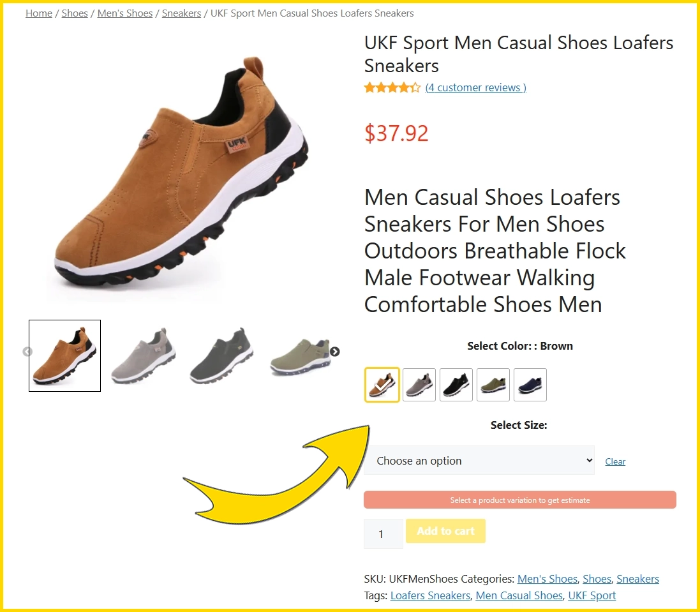Open the Loafers Sneakers tag link

(430, 595)
